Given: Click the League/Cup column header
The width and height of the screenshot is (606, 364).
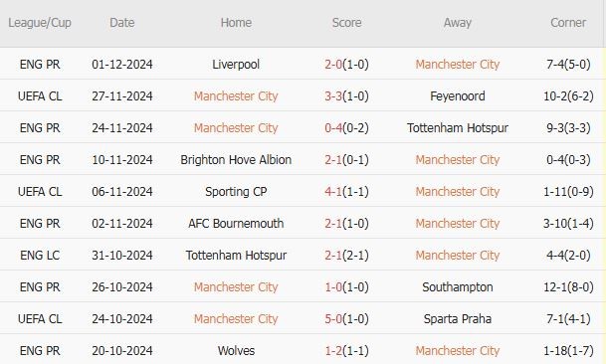Looking at the screenshot, I should tap(40, 23).
